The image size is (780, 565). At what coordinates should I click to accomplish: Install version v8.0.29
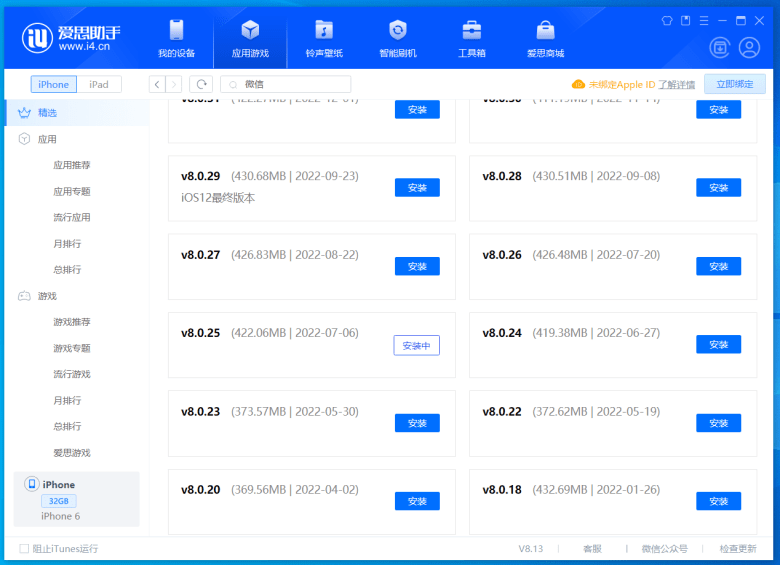pyautogui.click(x=417, y=188)
